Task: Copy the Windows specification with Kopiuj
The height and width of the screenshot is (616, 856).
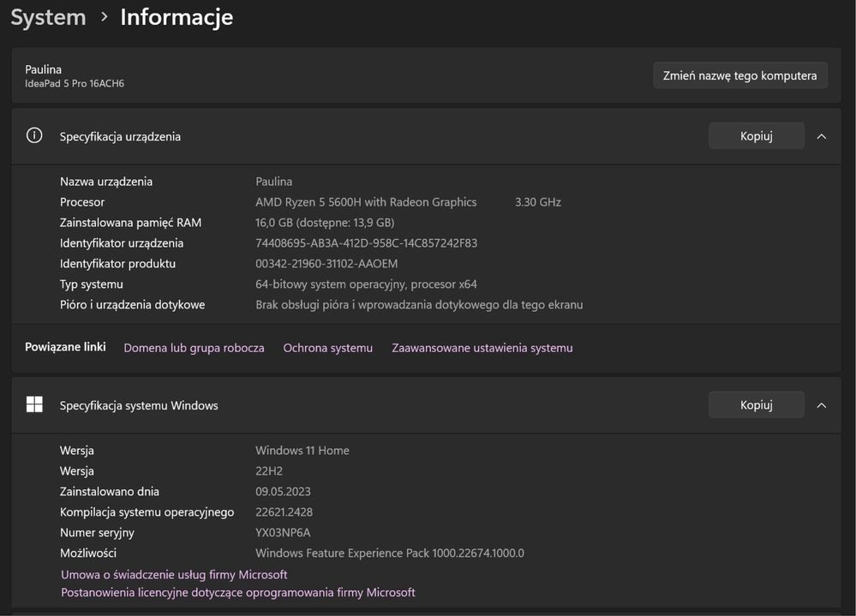Action: [756, 405]
